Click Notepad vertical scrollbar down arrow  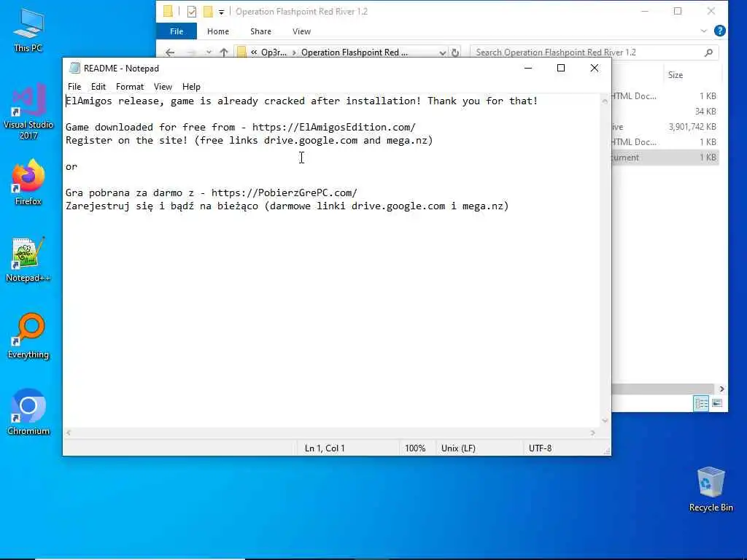tap(605, 421)
